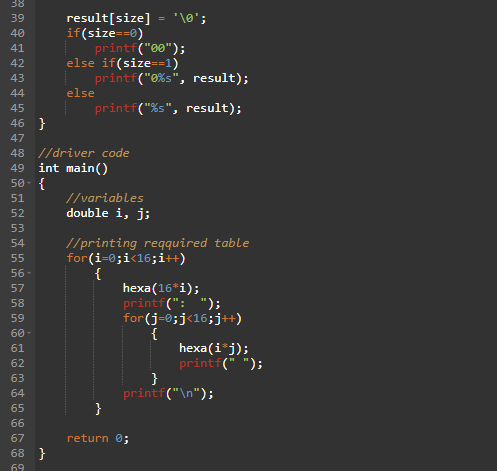Click the '//driver code' comment
This screenshot has height=471, width=497.
coord(84,153)
